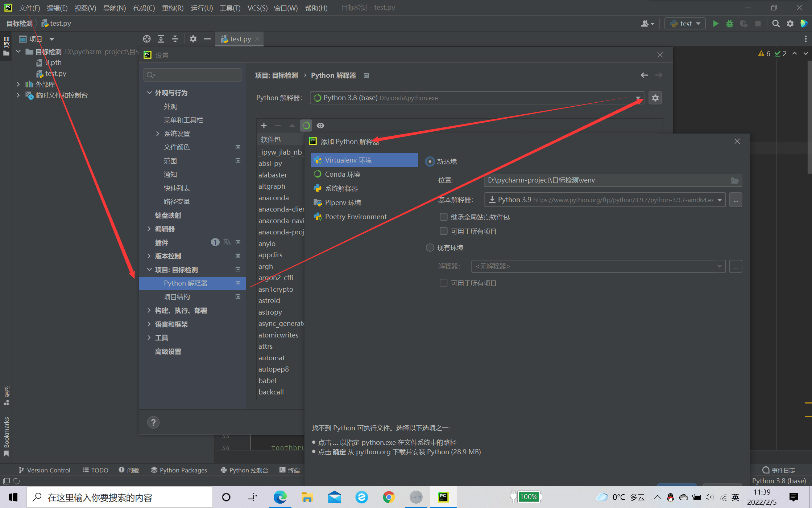The width and height of the screenshot is (812, 508).
Task: Click the Debug bug icon
Action: 729,24
